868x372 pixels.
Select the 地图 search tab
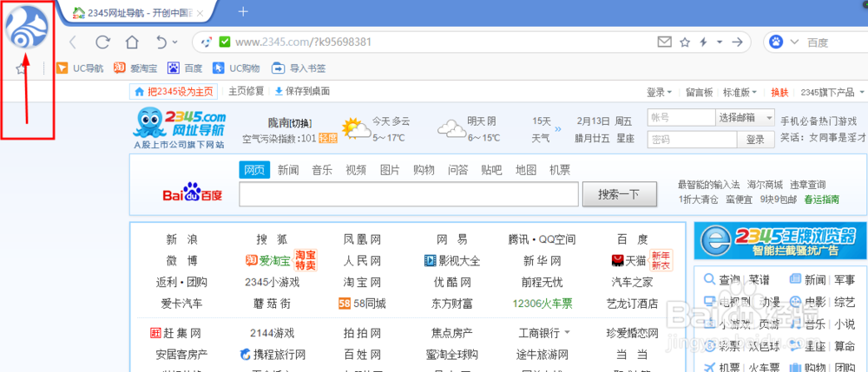526,170
